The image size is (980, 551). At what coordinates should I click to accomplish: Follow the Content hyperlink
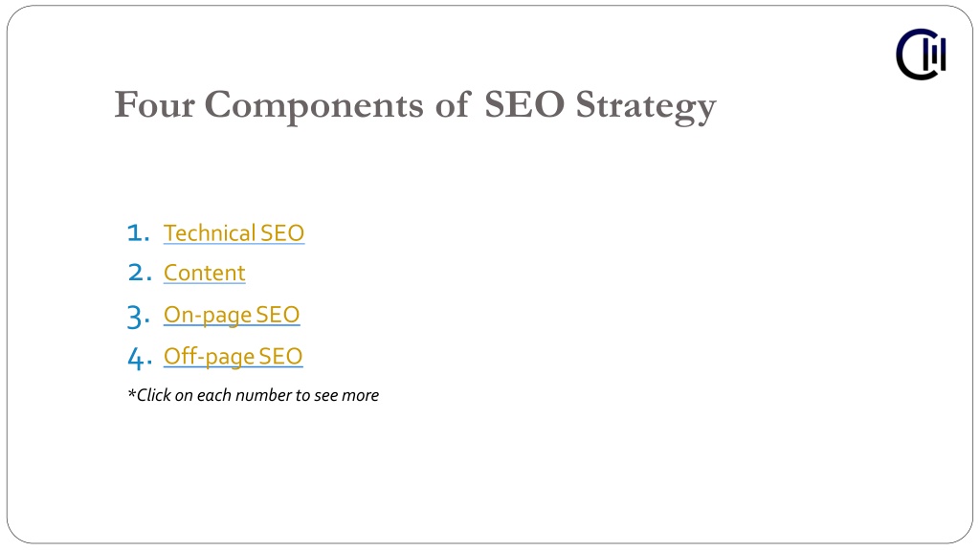pyautogui.click(x=205, y=273)
